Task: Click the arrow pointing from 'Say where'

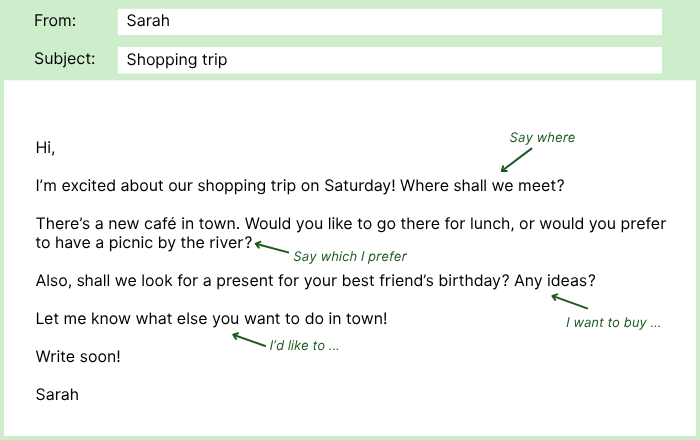Action: click(517, 159)
